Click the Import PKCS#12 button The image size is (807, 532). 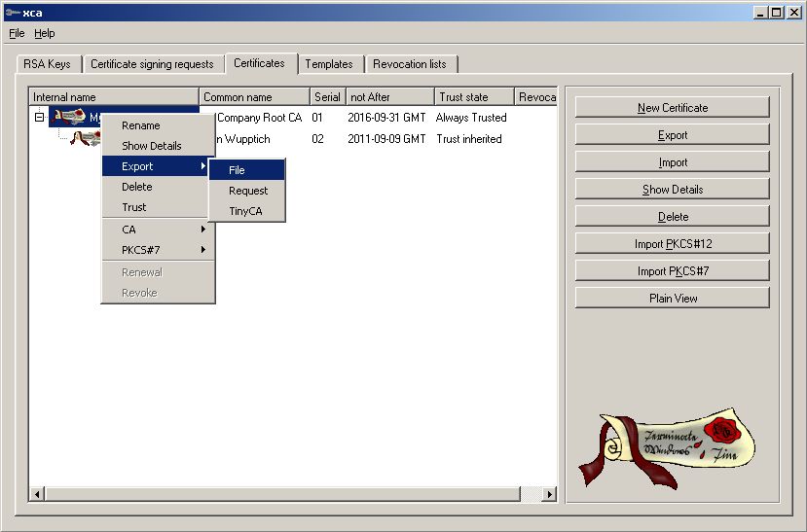point(673,244)
